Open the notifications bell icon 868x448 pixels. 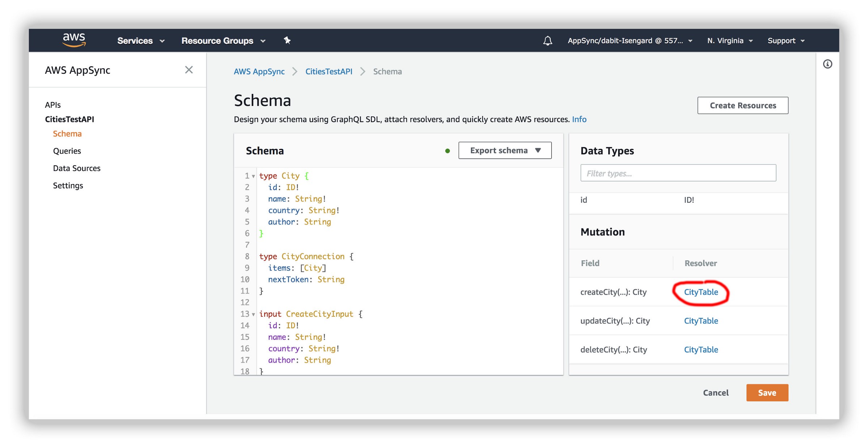click(548, 41)
